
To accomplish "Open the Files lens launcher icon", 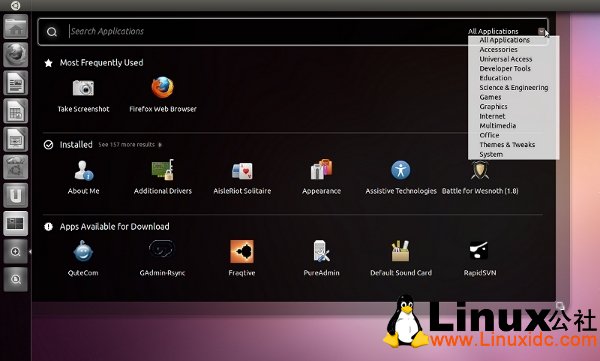I will (x=16, y=279).
